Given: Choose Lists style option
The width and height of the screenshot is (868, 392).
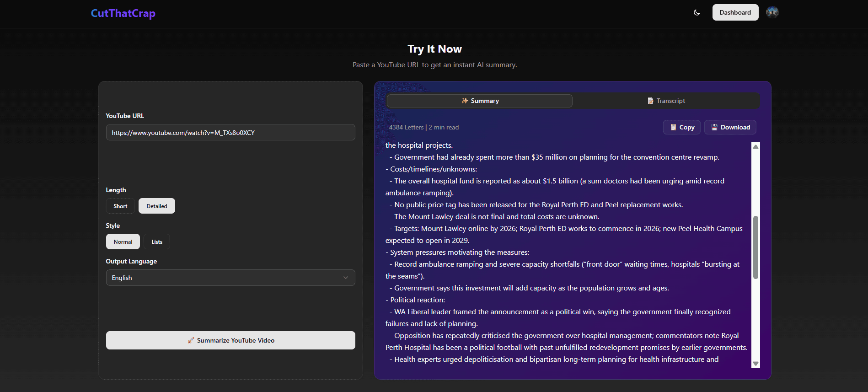Looking at the screenshot, I should pyautogui.click(x=157, y=242).
